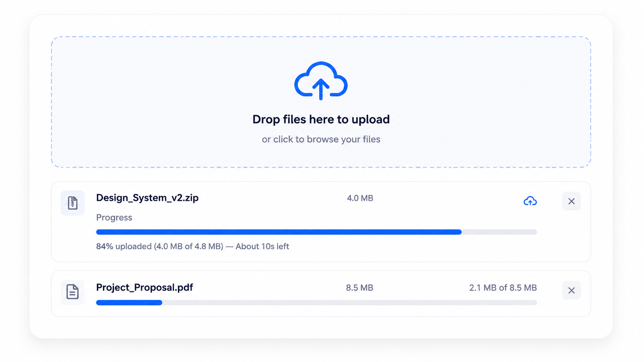
Task: Click the 'Progress' label
Action: click(114, 218)
